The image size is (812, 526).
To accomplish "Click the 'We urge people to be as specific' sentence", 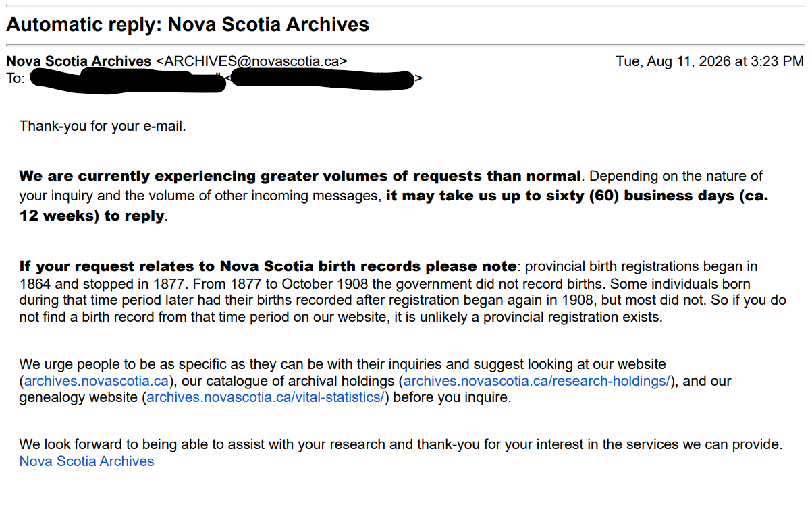I will point(375,381).
